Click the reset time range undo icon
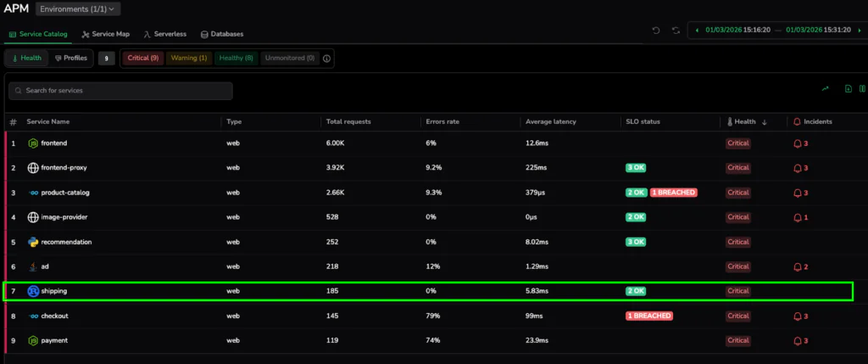The height and width of the screenshot is (364, 868). pyautogui.click(x=655, y=31)
